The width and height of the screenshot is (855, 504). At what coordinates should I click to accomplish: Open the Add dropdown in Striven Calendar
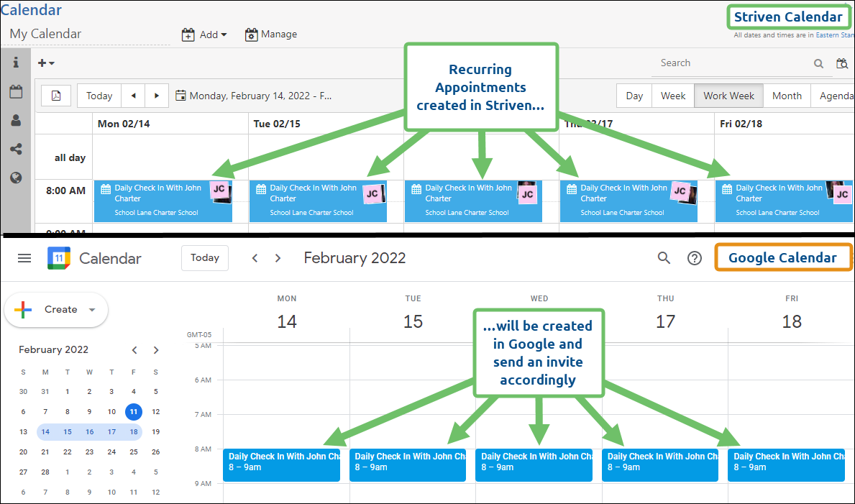(x=204, y=35)
